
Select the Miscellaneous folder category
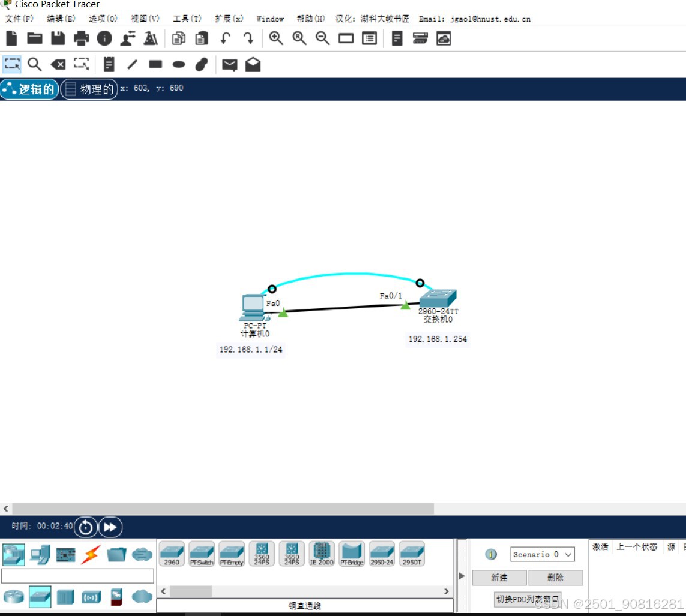[116, 555]
